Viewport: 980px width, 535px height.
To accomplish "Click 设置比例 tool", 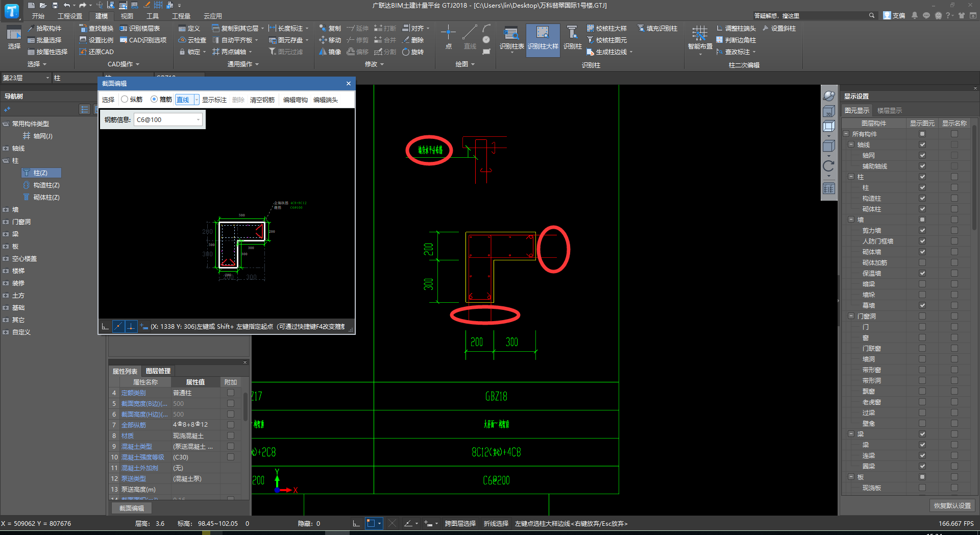I will point(96,40).
